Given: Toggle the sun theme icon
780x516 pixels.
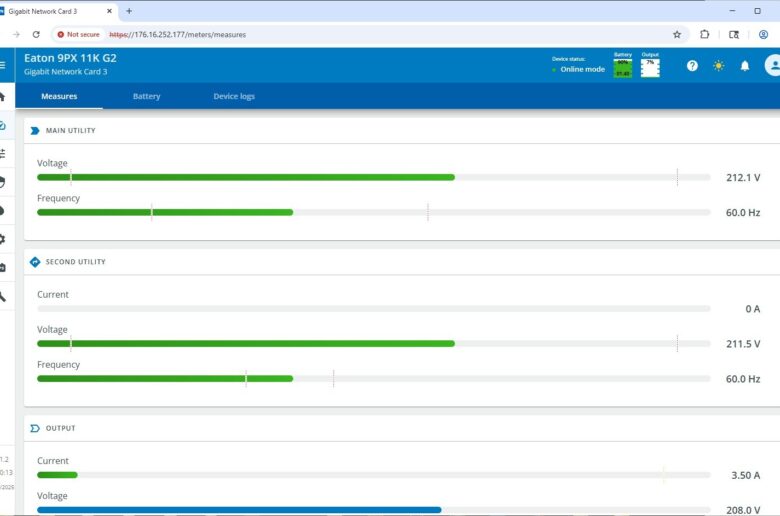Looking at the screenshot, I should [x=718, y=66].
